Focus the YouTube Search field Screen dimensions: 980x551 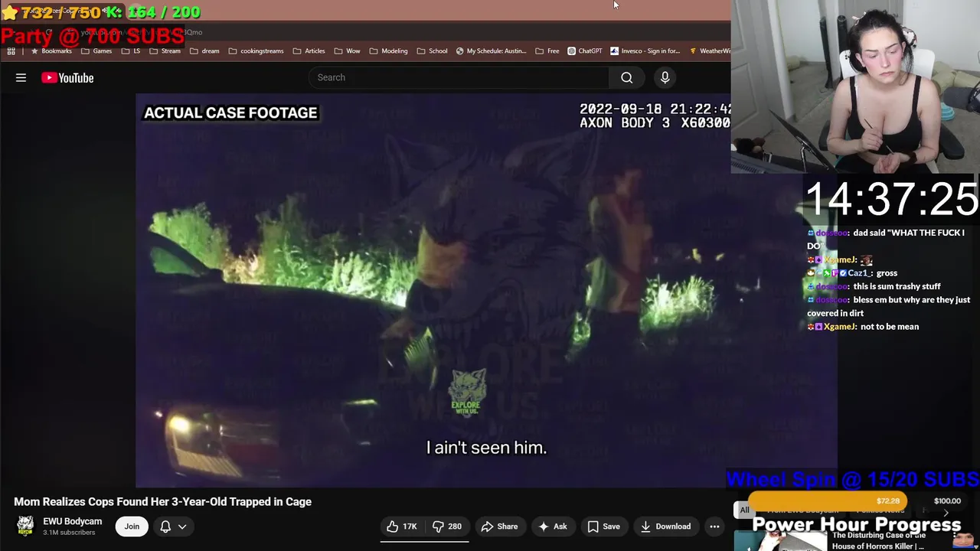click(x=459, y=77)
